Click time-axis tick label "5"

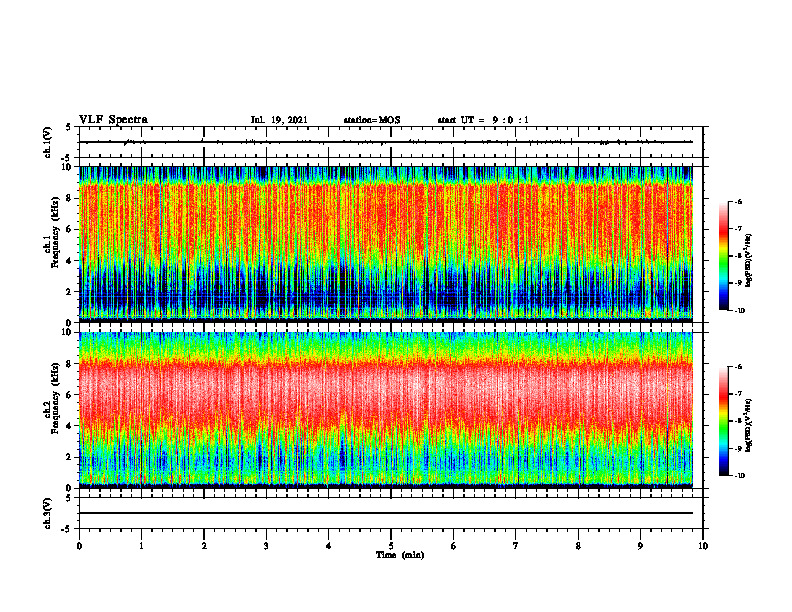click(x=391, y=546)
